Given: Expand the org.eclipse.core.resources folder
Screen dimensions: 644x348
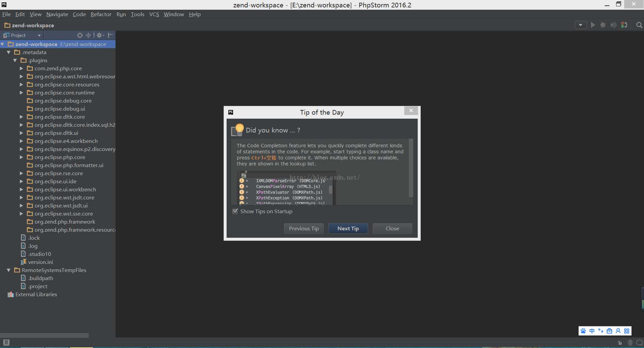Looking at the screenshot, I should [21, 84].
